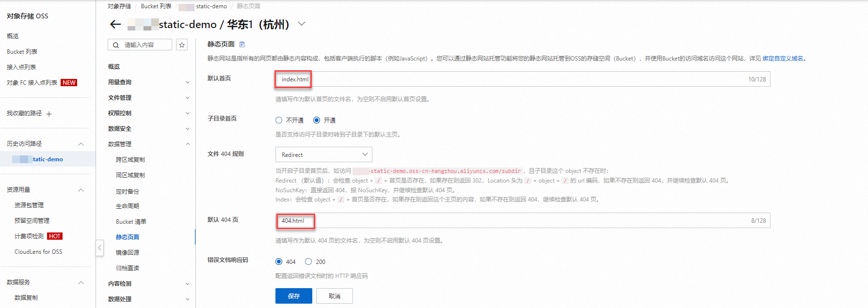
Task: Add a favorite path with plus icon
Action: click(49, 114)
